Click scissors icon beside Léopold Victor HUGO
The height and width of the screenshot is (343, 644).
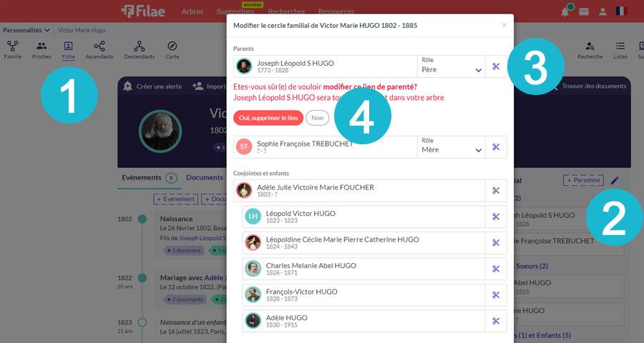496,217
